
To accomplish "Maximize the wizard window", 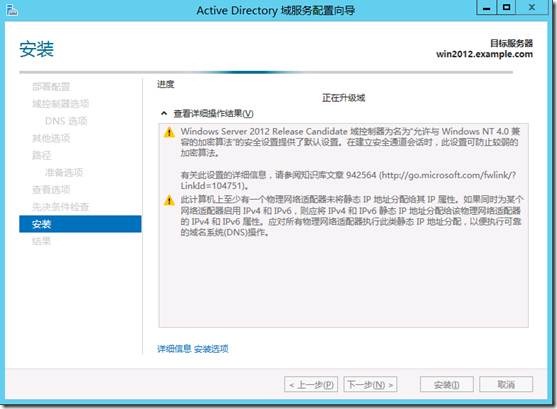I will tap(507, 7).
